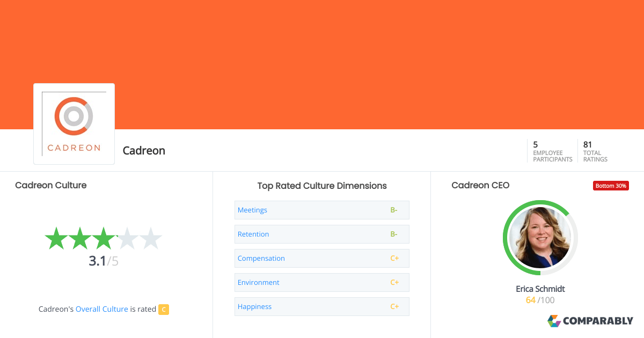Click the yellow C culture grade badge
The image size is (644, 338).
(x=164, y=309)
